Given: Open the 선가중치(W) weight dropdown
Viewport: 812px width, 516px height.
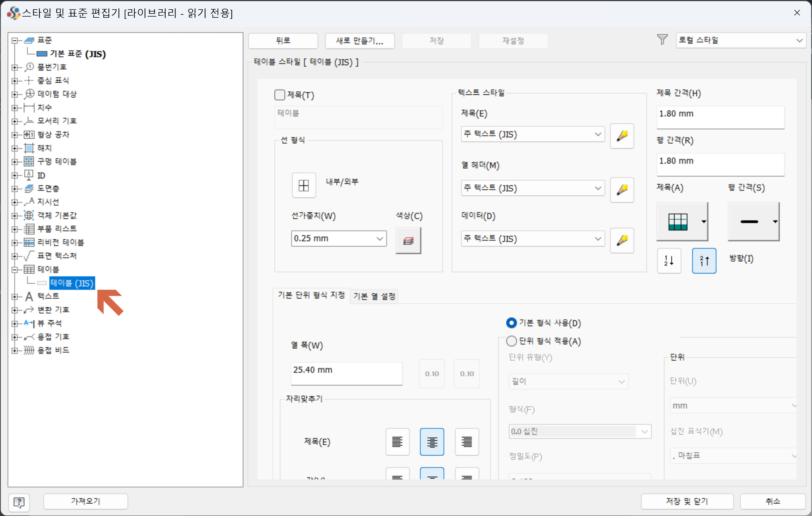Looking at the screenshot, I should point(339,238).
